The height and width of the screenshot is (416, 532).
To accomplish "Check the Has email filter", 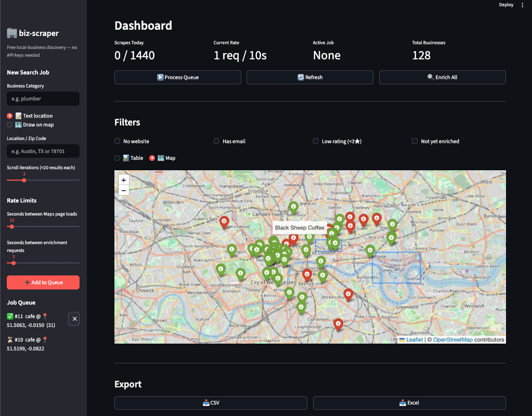I will point(216,141).
